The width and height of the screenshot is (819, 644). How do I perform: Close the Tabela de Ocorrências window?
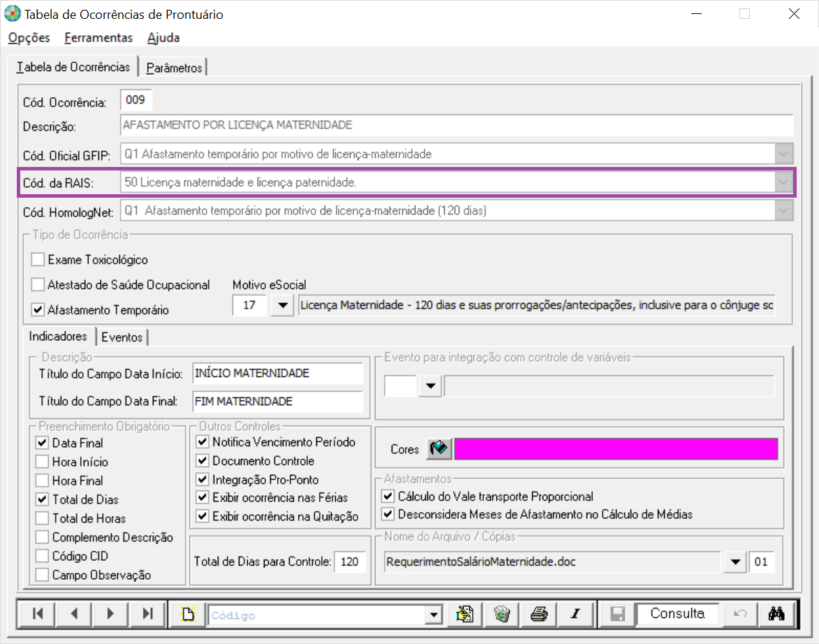click(x=795, y=14)
